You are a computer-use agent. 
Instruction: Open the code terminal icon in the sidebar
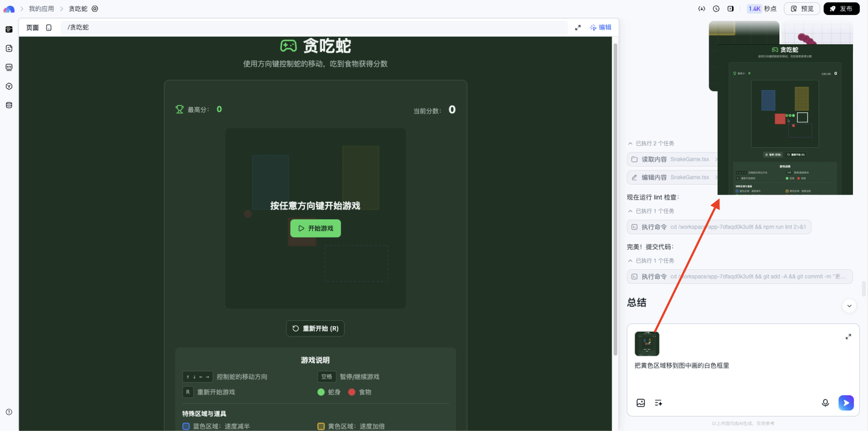[9, 67]
